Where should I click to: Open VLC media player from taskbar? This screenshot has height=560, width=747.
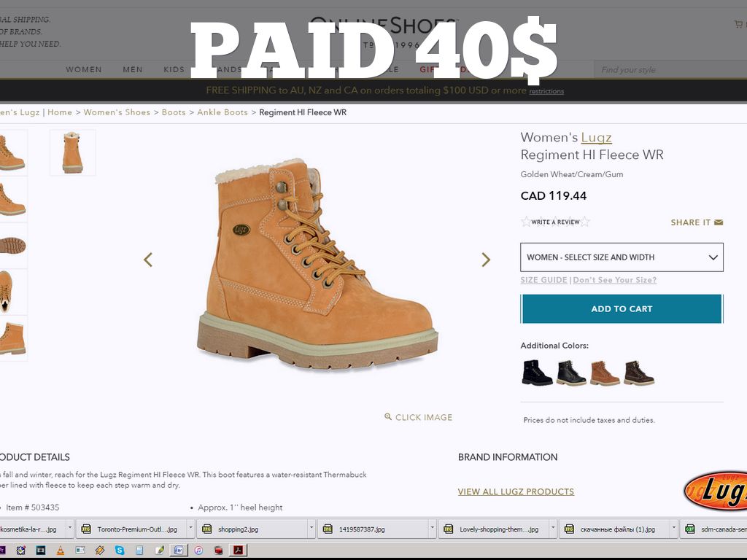61,550
